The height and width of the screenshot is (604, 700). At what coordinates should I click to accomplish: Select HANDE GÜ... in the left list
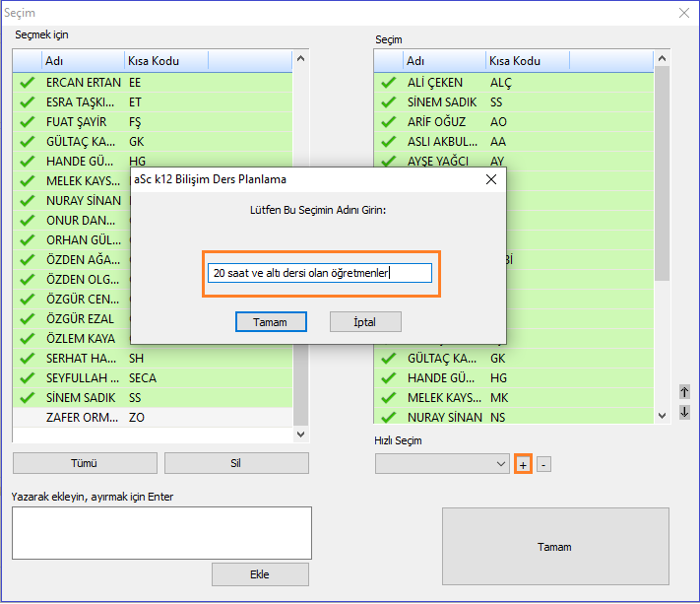pos(153,162)
